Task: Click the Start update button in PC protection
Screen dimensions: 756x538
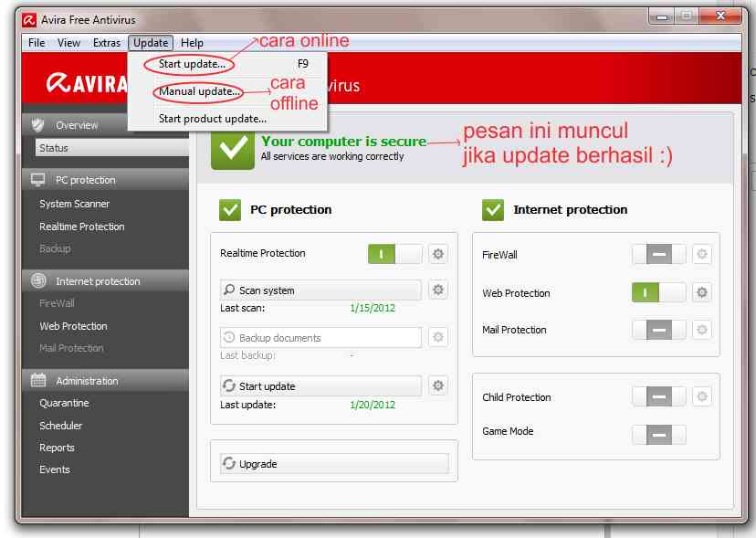Action: point(320,386)
